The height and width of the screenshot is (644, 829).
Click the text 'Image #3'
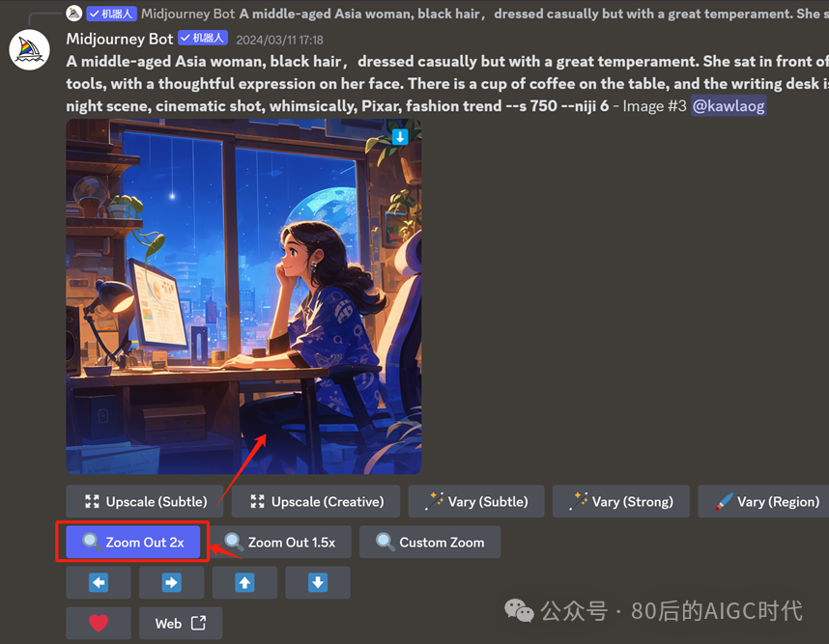click(654, 106)
